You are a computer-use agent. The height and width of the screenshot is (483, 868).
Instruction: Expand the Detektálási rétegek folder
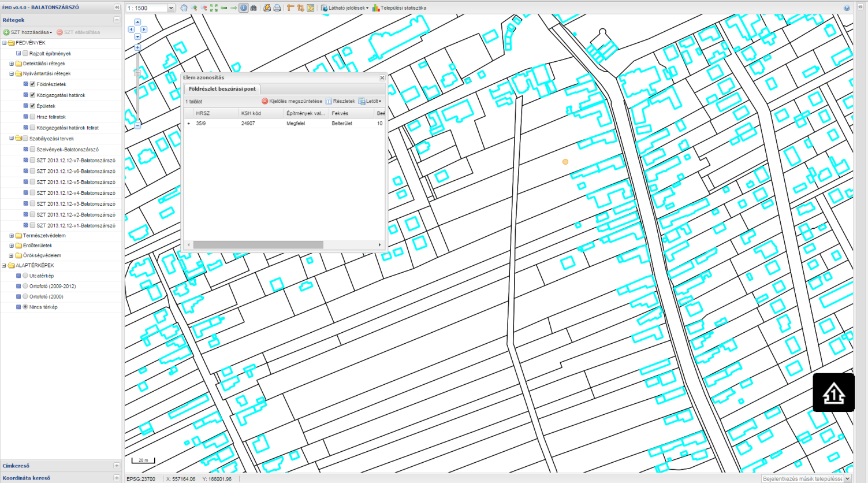pos(12,64)
